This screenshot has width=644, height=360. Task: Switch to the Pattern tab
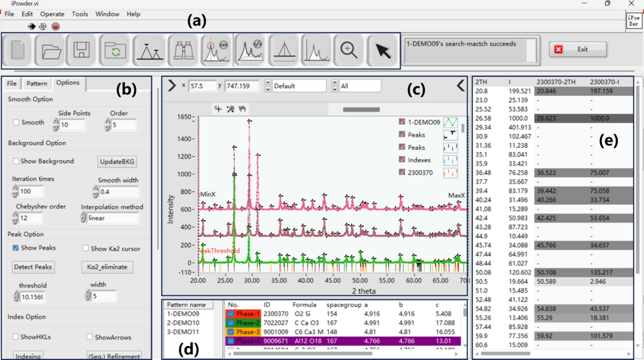pos(37,84)
